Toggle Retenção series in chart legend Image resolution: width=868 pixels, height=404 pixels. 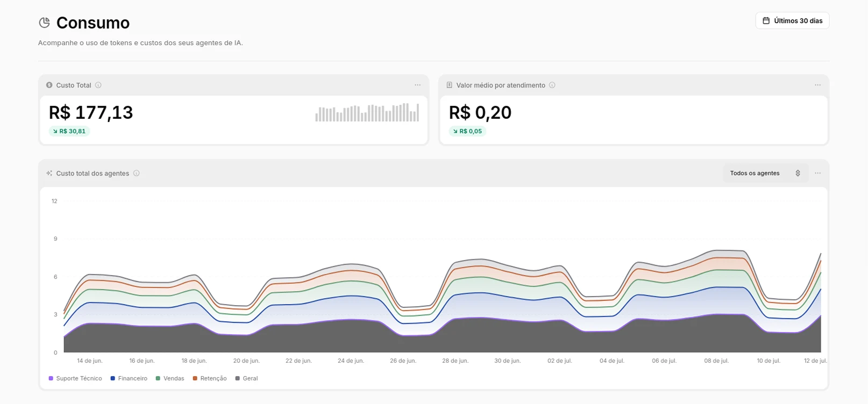[x=210, y=378]
